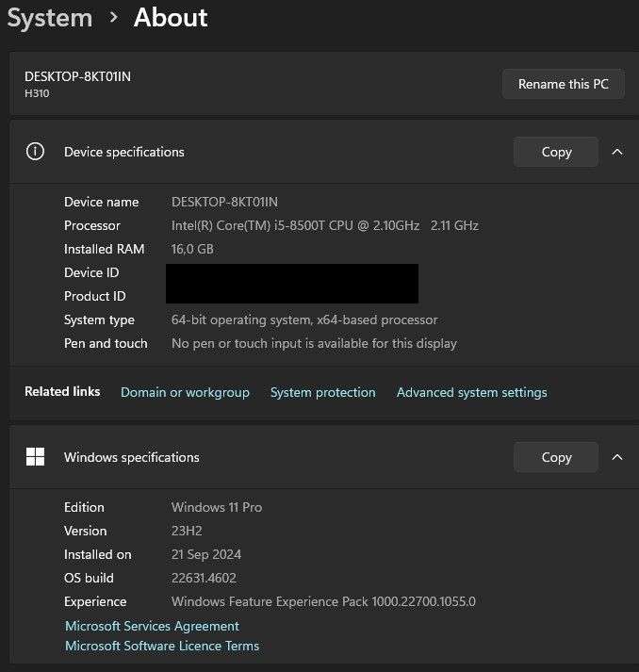Click the Windows specifications header text
This screenshot has height=672, width=639.
click(x=132, y=457)
